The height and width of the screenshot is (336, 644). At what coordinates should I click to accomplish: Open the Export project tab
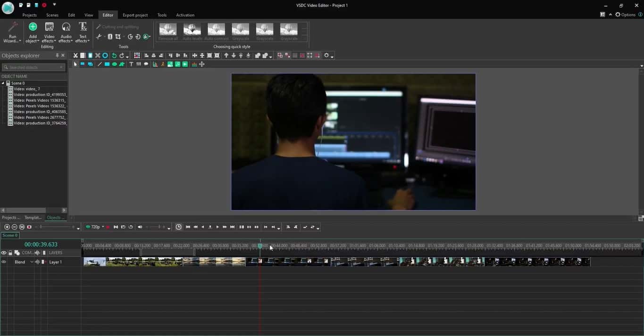(135, 15)
